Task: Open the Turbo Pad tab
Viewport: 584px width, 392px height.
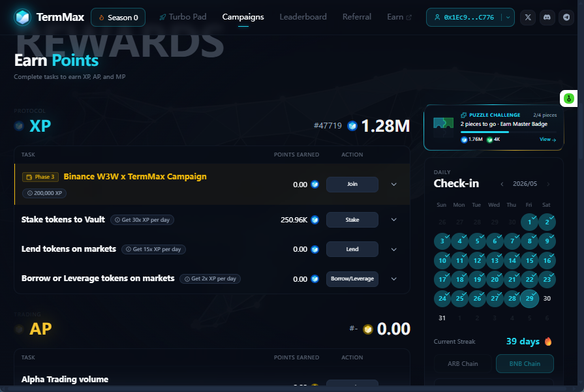Action: 183,17
